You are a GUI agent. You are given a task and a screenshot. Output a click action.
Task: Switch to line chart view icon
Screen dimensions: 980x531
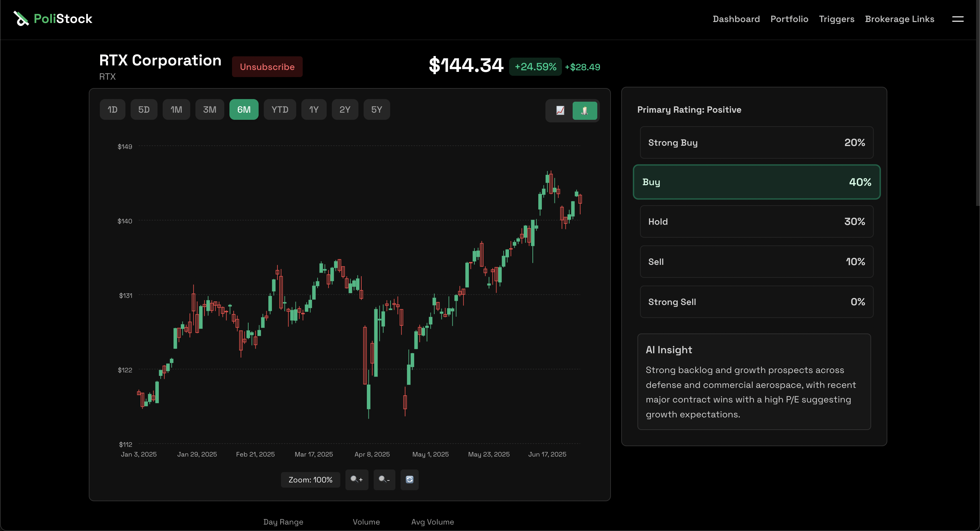(x=560, y=110)
